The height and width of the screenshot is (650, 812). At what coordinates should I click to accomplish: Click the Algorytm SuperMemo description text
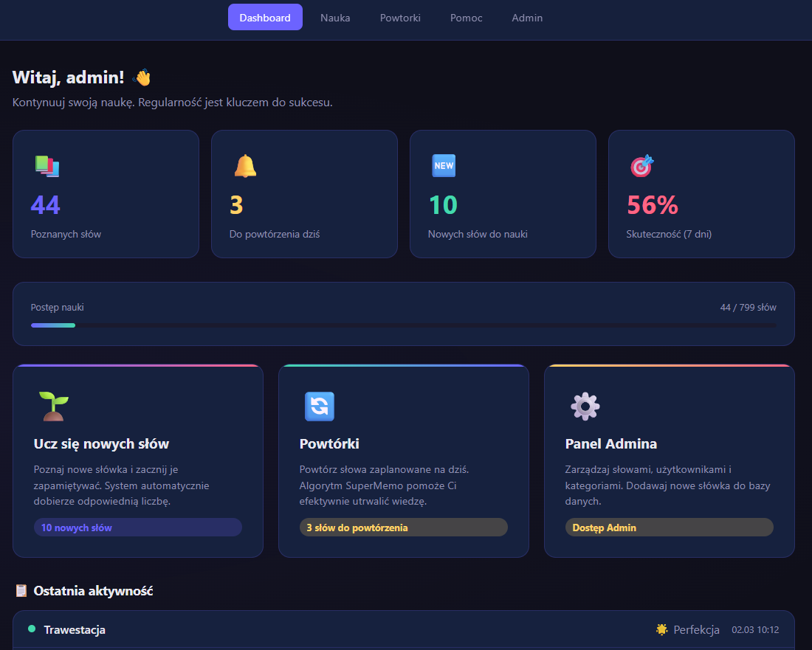[x=384, y=485]
